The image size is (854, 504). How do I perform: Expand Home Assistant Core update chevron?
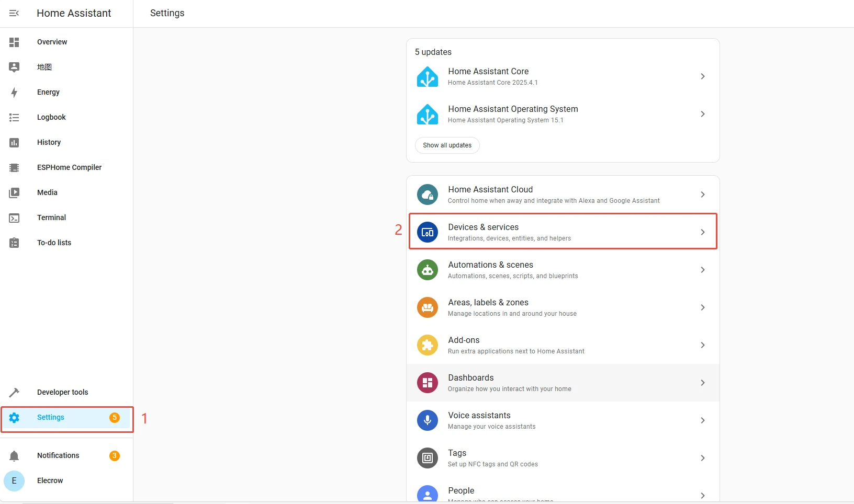click(702, 76)
